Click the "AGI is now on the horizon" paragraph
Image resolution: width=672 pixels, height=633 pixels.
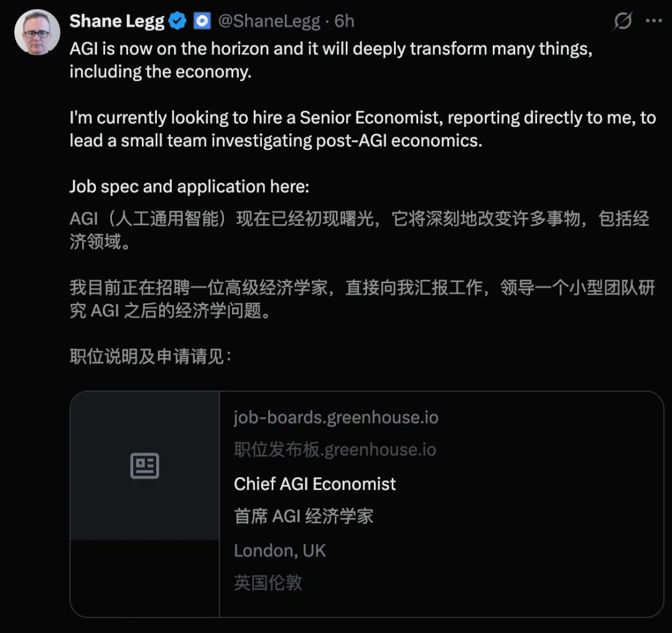click(330, 60)
